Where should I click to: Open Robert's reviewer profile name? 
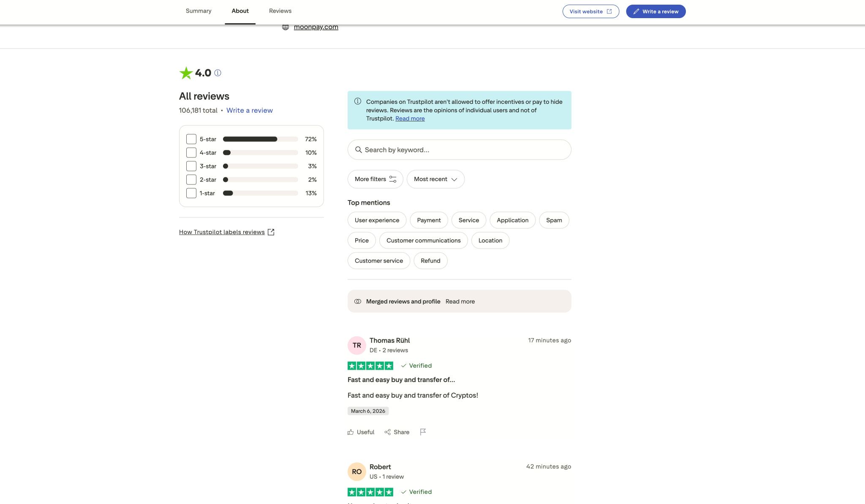[x=380, y=467]
